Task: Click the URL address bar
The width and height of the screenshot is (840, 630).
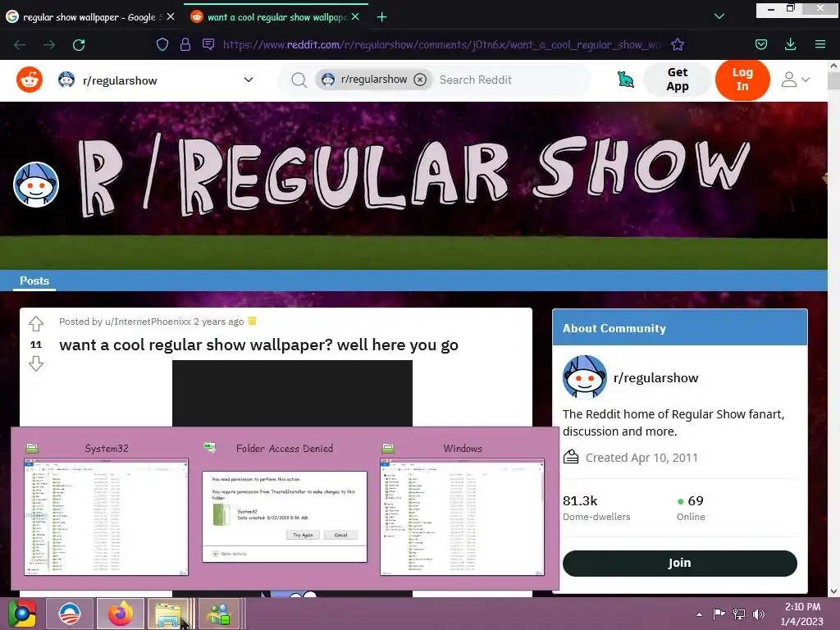Action: tap(442, 44)
